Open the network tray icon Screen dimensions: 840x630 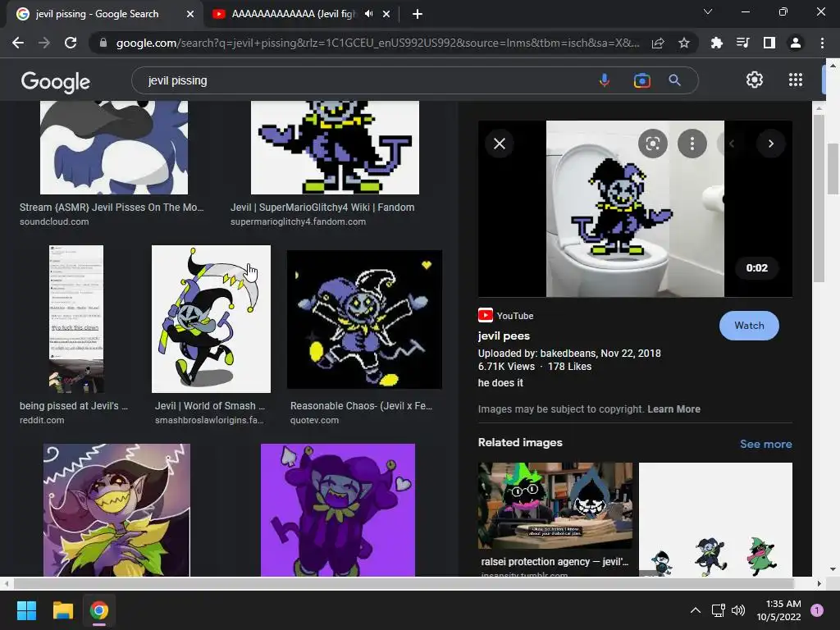[x=718, y=610]
